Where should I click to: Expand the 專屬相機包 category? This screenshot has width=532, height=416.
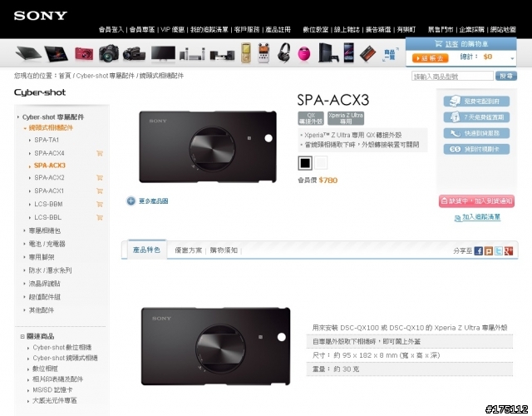pyautogui.click(x=24, y=231)
